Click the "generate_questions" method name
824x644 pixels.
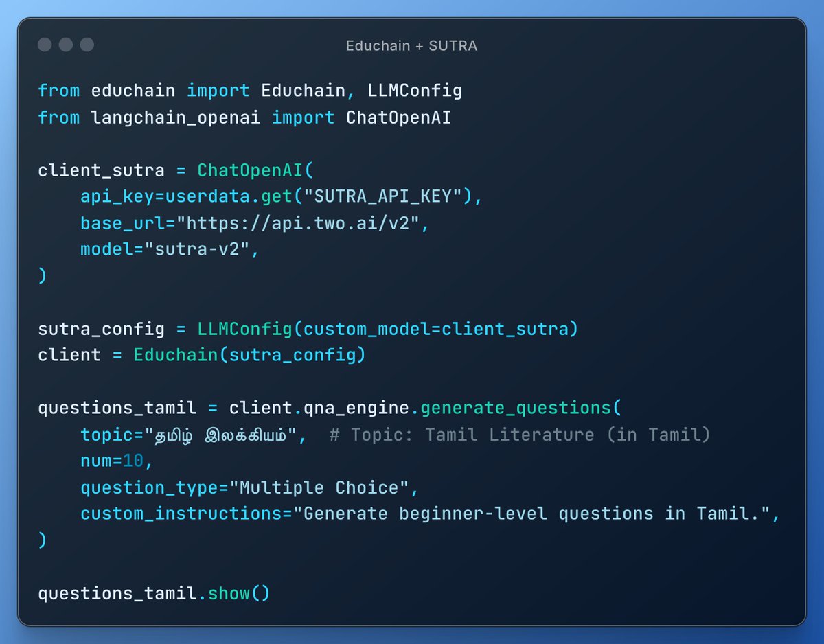click(x=516, y=409)
